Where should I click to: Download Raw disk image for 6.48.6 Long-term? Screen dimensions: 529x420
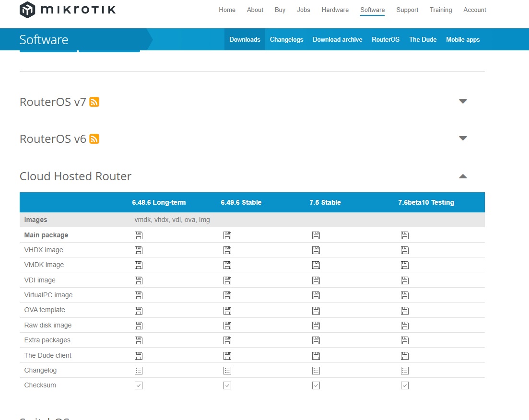pos(139,325)
